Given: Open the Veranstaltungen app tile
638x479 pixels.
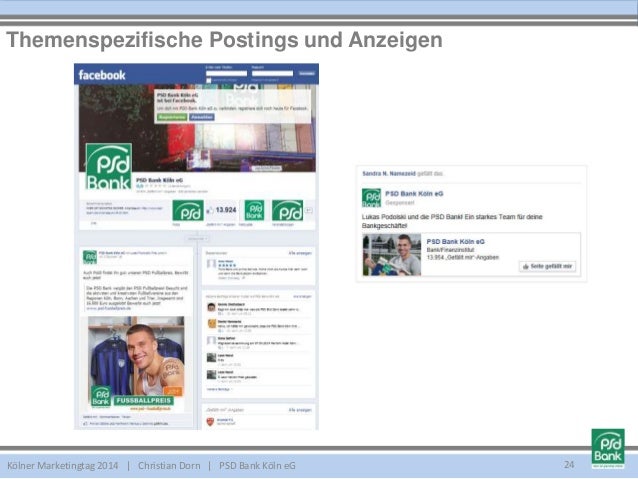Looking at the screenshot, I should click(287, 210).
